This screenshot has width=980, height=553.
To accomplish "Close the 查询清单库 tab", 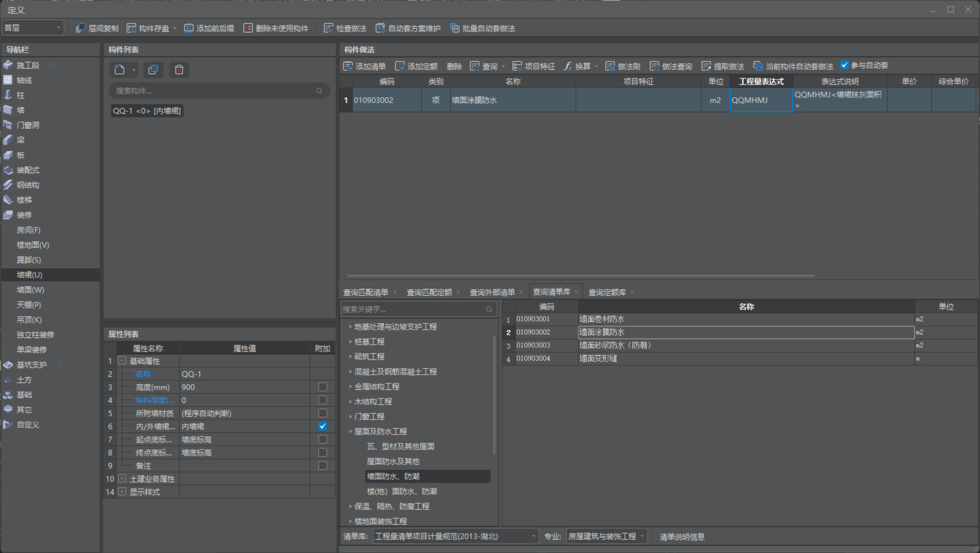I will [576, 291].
